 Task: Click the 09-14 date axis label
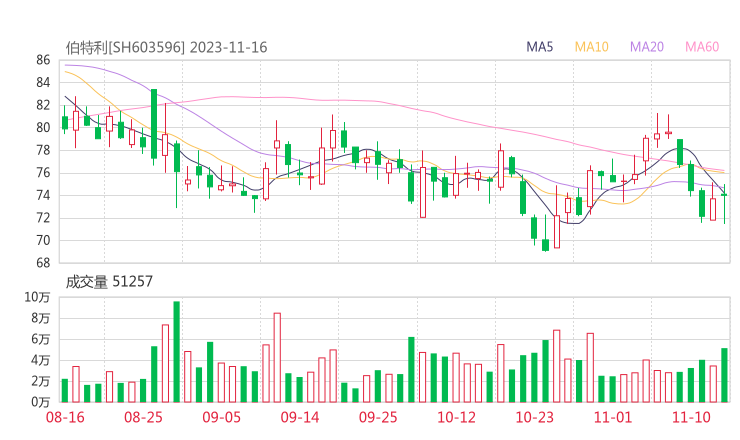(x=300, y=417)
